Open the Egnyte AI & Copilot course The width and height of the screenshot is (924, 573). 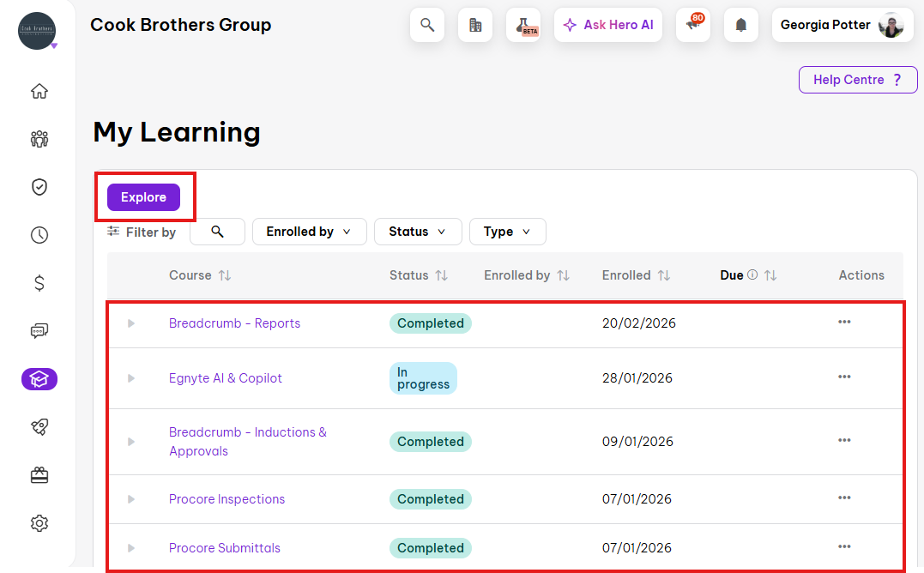[x=225, y=378]
